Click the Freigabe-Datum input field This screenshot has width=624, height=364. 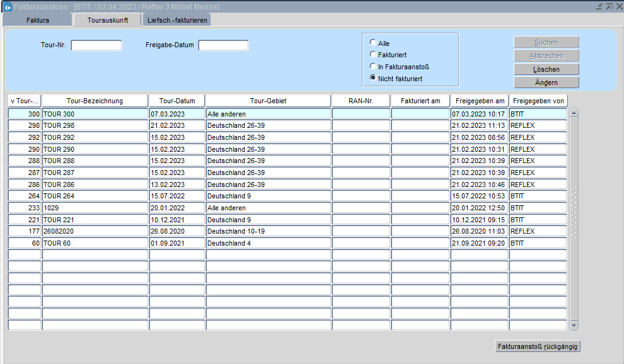[223, 45]
